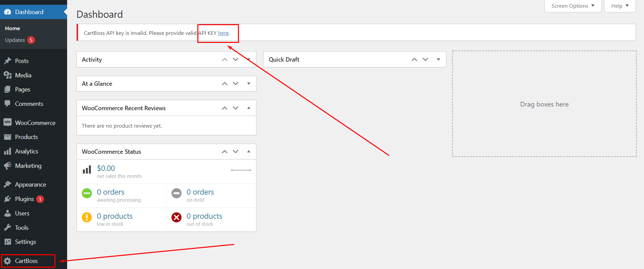644x269 pixels.
Task: Click the Dashboard page heading
Action: 100,14
